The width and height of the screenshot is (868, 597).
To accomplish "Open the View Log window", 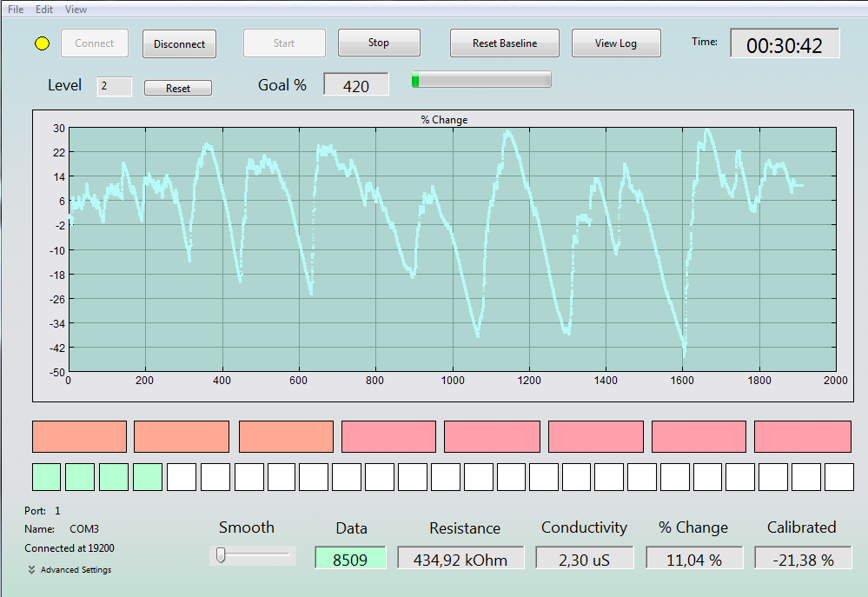I will pyautogui.click(x=616, y=43).
